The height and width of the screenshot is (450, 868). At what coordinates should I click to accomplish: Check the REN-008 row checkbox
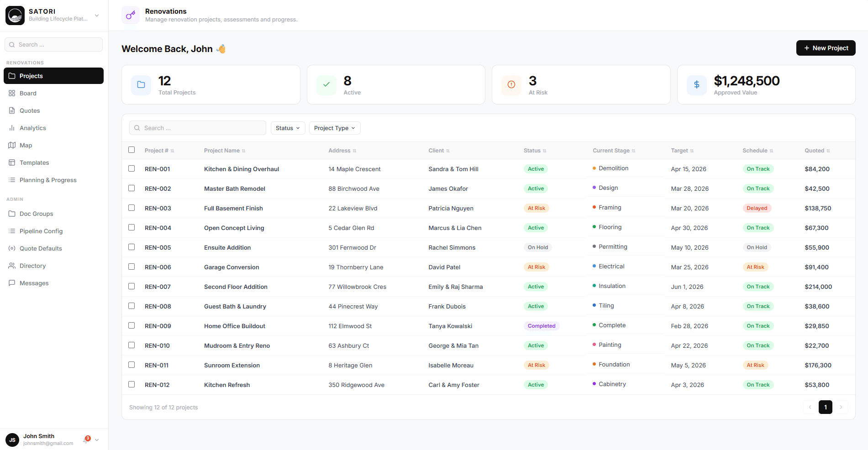132,306
